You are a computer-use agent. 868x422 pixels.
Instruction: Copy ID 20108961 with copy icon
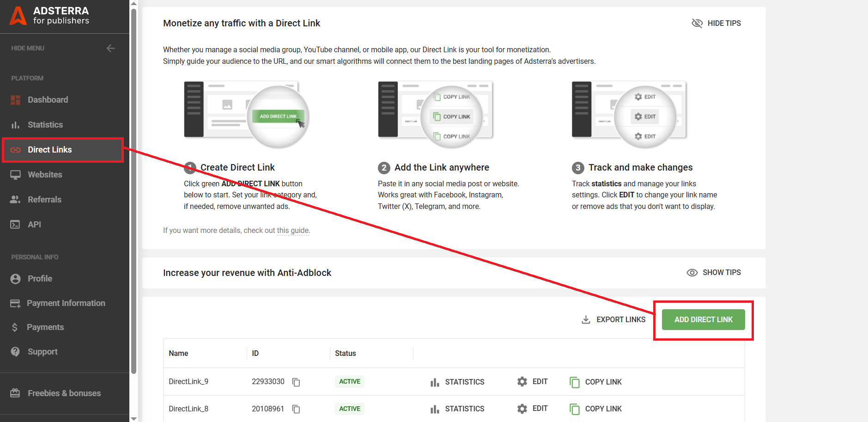(x=296, y=409)
